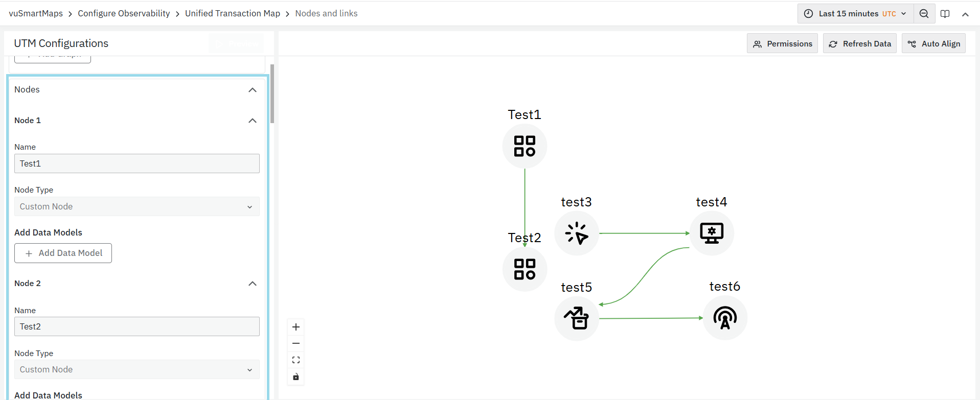Go to Configure Observability breadcrumb
Image resolution: width=980 pixels, height=400 pixels.
coord(124,13)
